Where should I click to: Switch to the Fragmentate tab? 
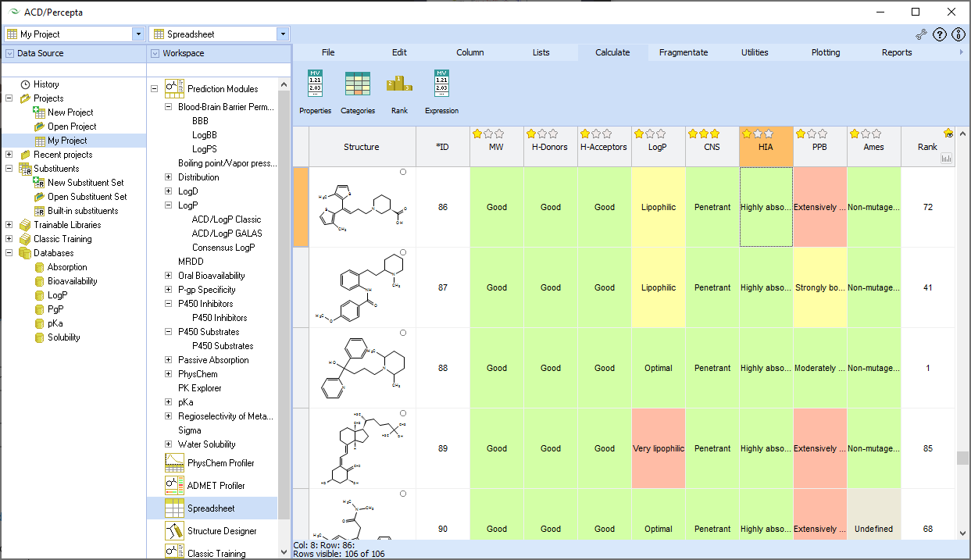[684, 52]
